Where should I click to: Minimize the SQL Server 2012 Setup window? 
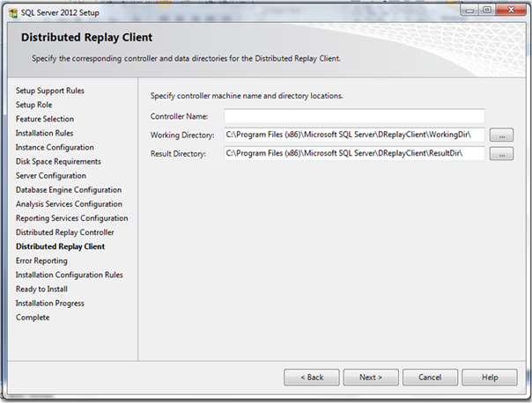470,11
